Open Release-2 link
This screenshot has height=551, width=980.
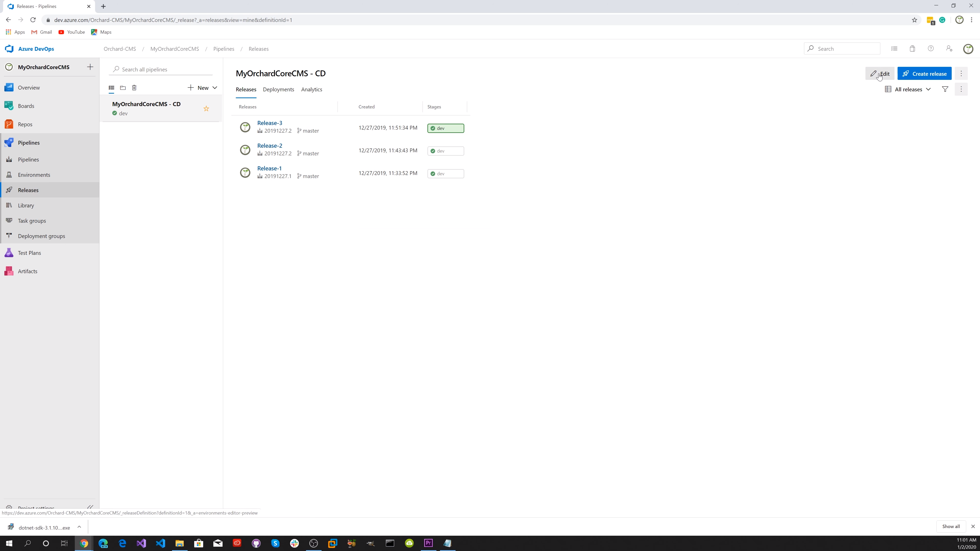(270, 146)
